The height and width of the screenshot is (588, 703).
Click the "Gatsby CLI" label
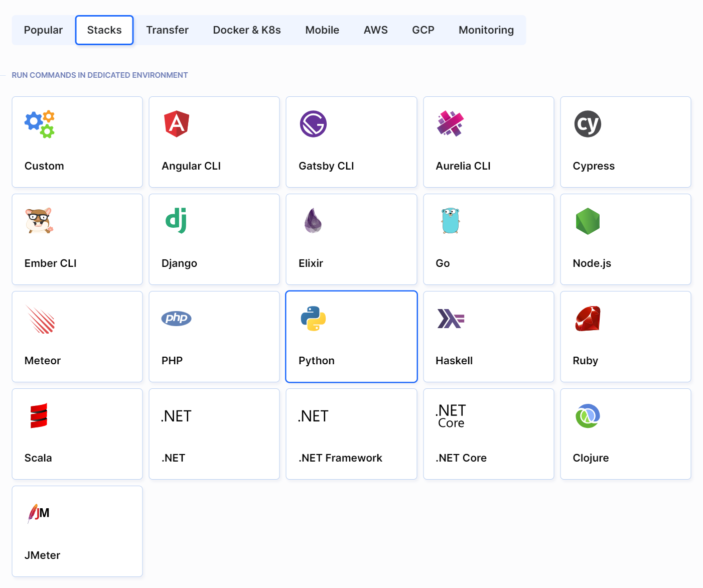(x=326, y=166)
